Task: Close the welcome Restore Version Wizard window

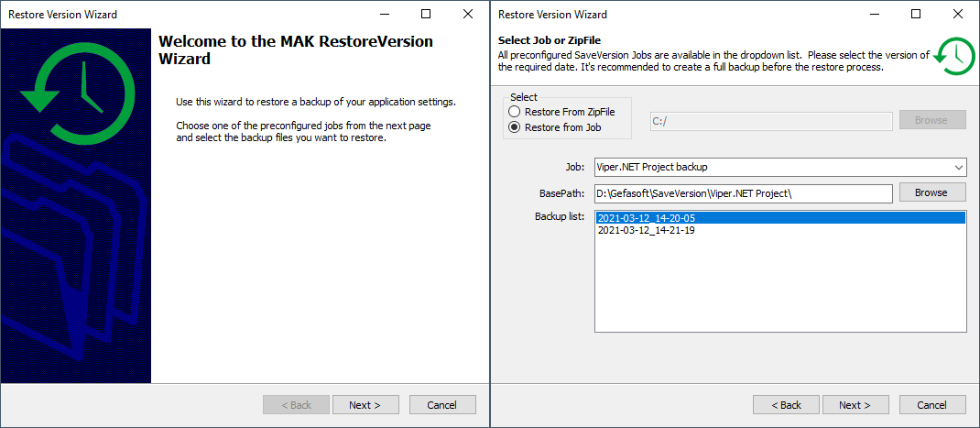Action: click(x=467, y=14)
